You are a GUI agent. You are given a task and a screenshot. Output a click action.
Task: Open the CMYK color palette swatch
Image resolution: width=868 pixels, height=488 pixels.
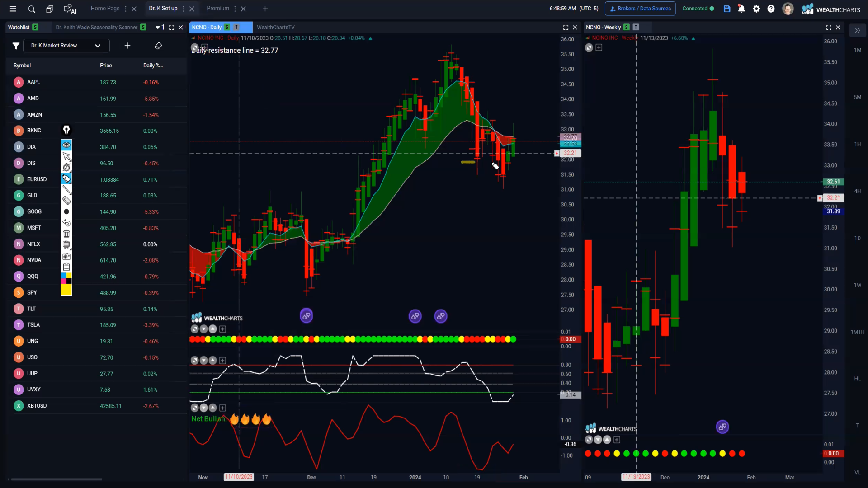point(66,278)
